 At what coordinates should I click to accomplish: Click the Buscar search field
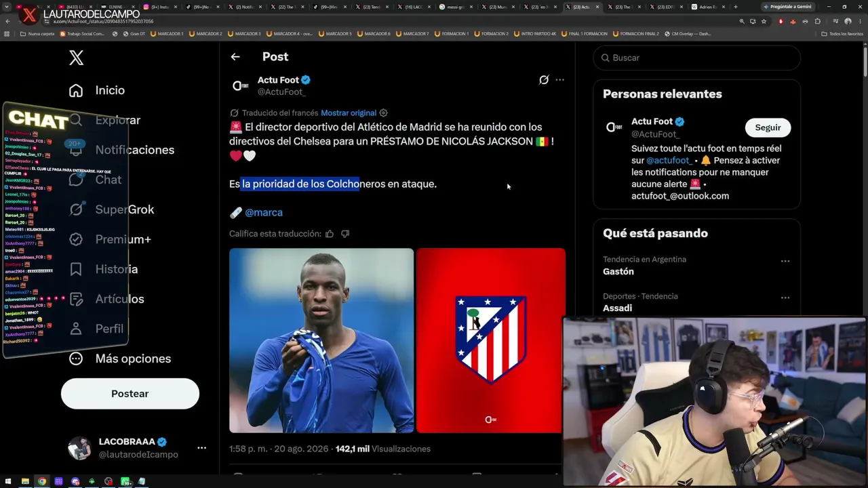point(696,58)
